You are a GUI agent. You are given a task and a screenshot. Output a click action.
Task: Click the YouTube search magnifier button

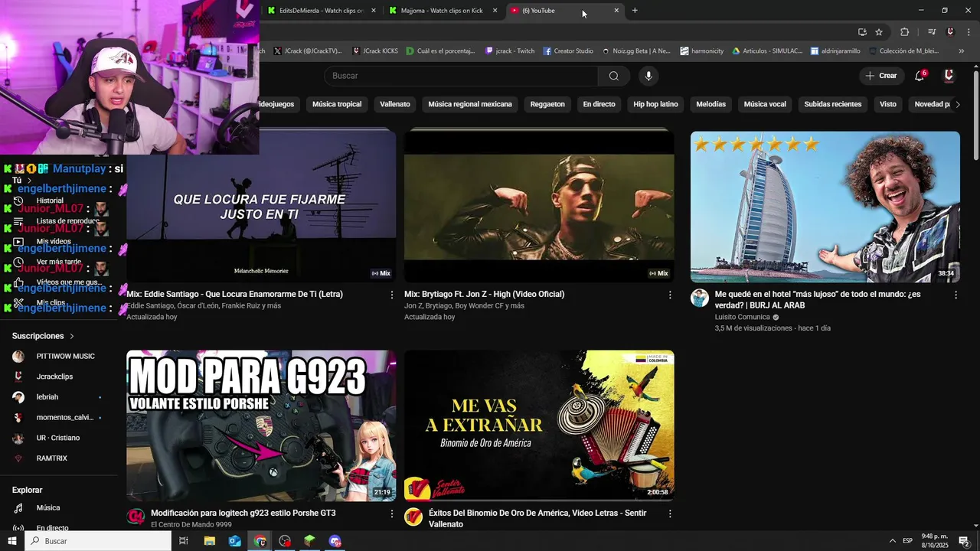(613, 76)
